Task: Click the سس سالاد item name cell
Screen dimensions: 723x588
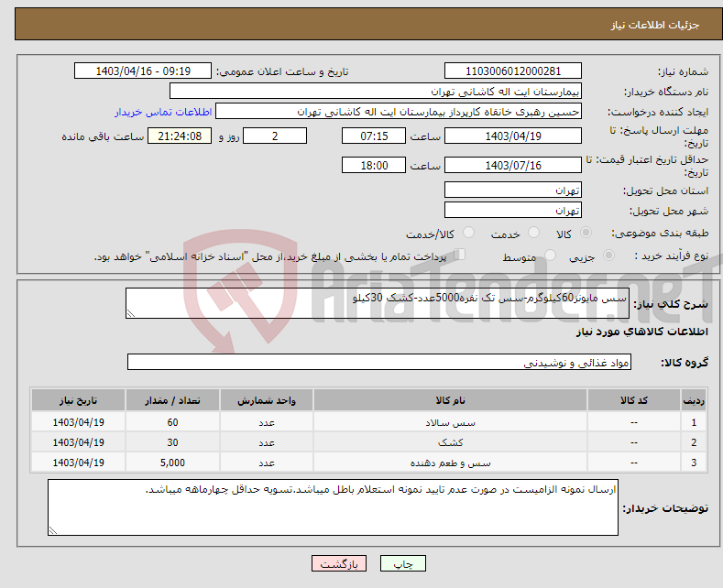Action: pos(451,422)
